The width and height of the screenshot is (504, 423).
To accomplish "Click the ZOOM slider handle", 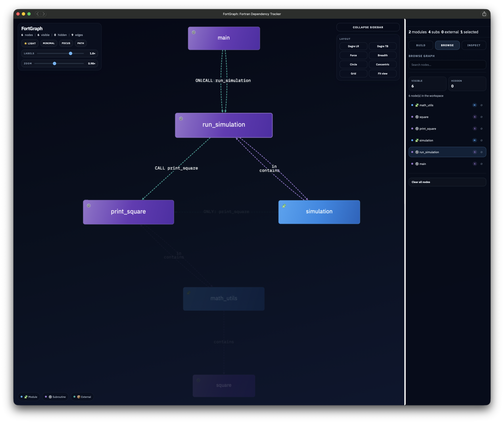I will point(55,64).
